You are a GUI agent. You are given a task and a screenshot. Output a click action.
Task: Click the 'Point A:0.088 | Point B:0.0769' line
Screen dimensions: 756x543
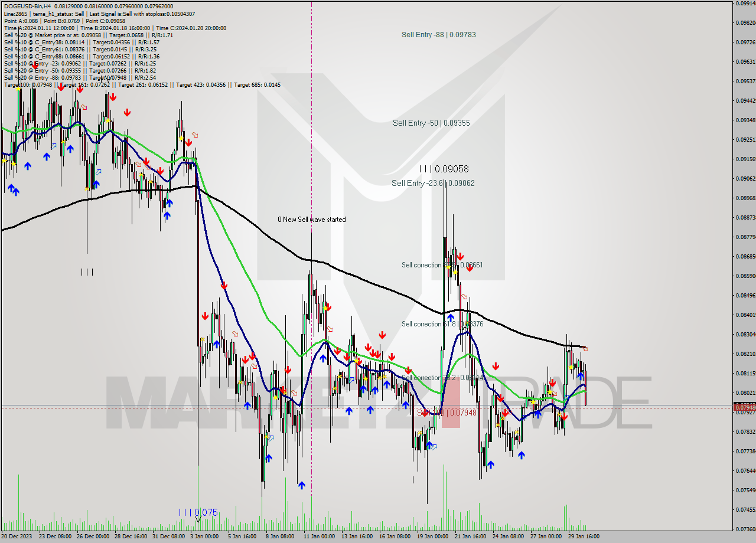pos(64,21)
